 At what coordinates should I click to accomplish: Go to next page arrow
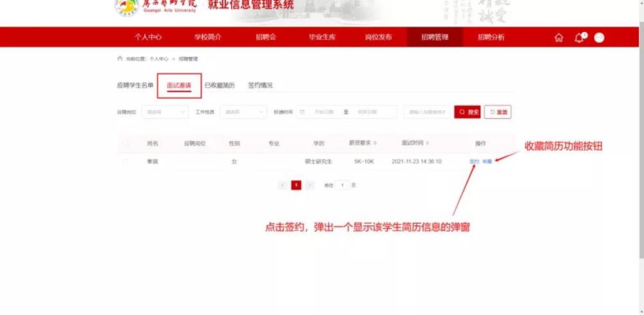(310, 186)
